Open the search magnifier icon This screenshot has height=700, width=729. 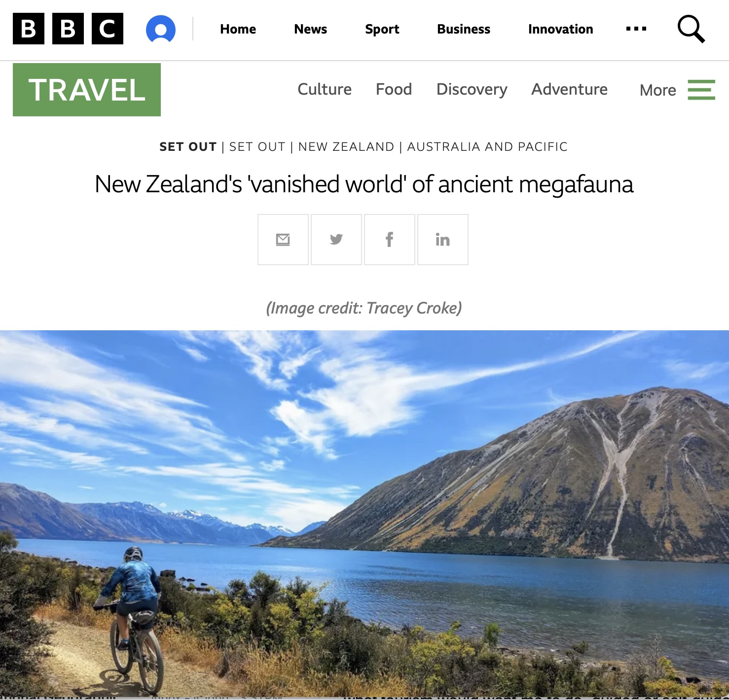[x=691, y=29]
